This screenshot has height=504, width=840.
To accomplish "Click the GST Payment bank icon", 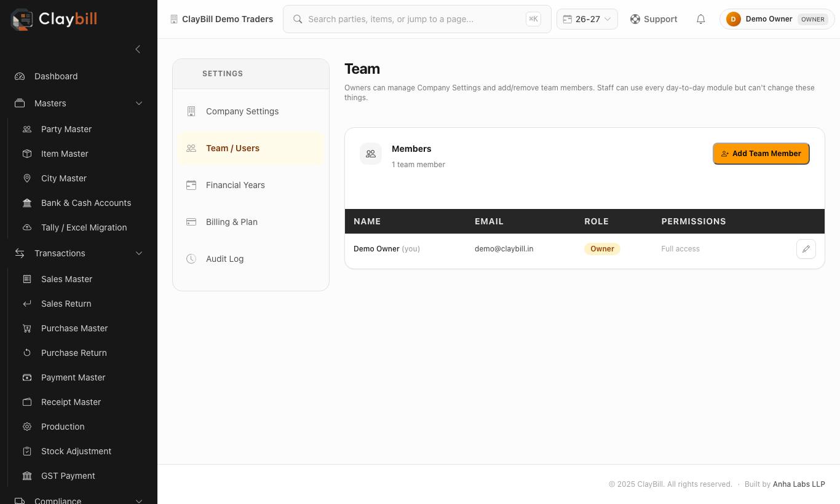I will (x=27, y=476).
